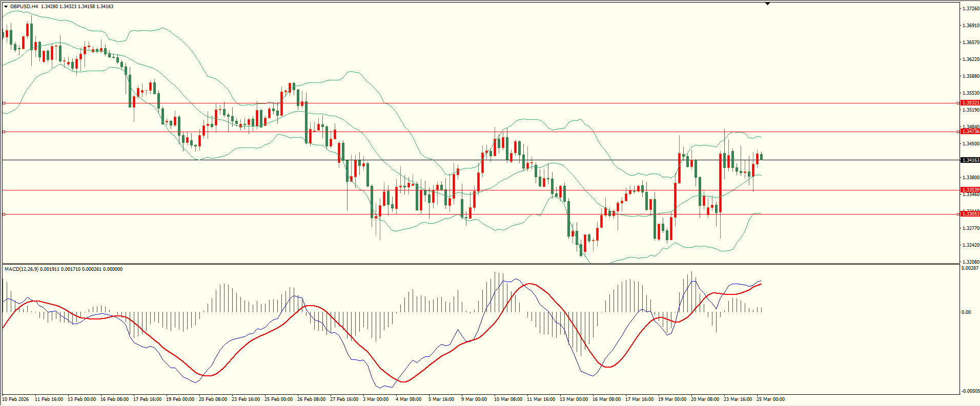Click the 1.37260 level on price scale
Screen dimensions: 980x406
[970, 9]
